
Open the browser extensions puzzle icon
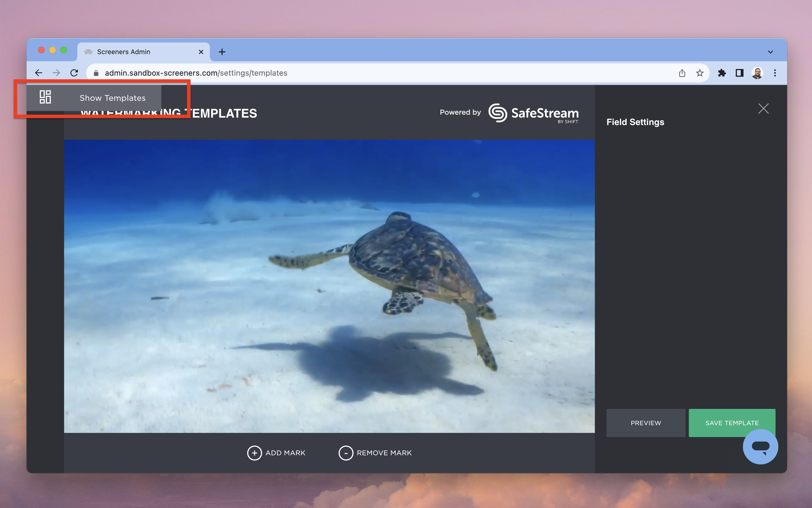point(722,73)
